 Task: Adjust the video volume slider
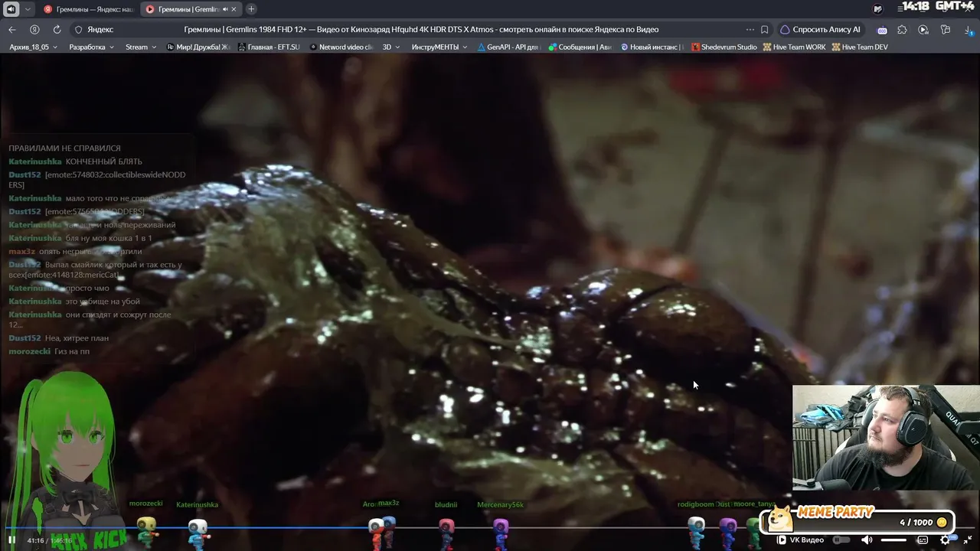[x=893, y=540]
